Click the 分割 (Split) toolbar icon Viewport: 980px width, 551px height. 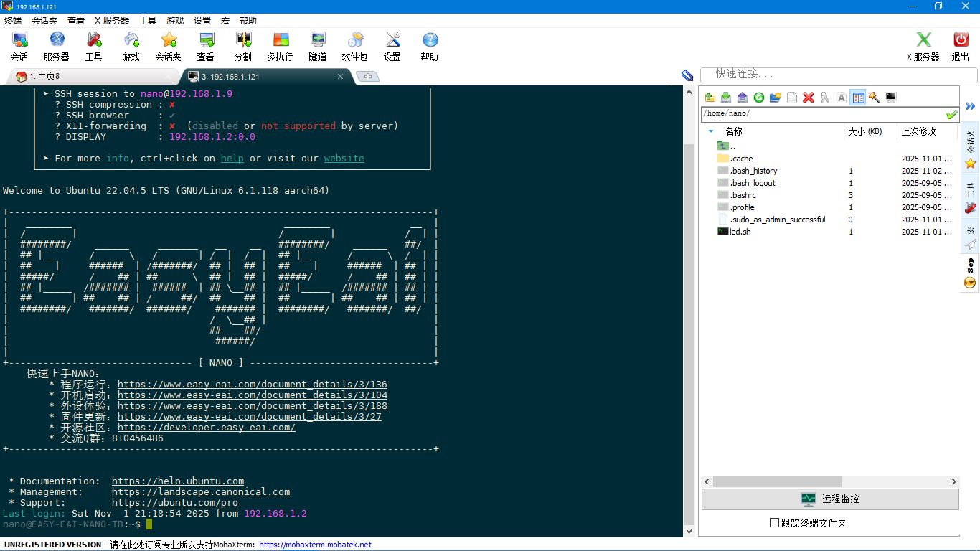pos(243,46)
